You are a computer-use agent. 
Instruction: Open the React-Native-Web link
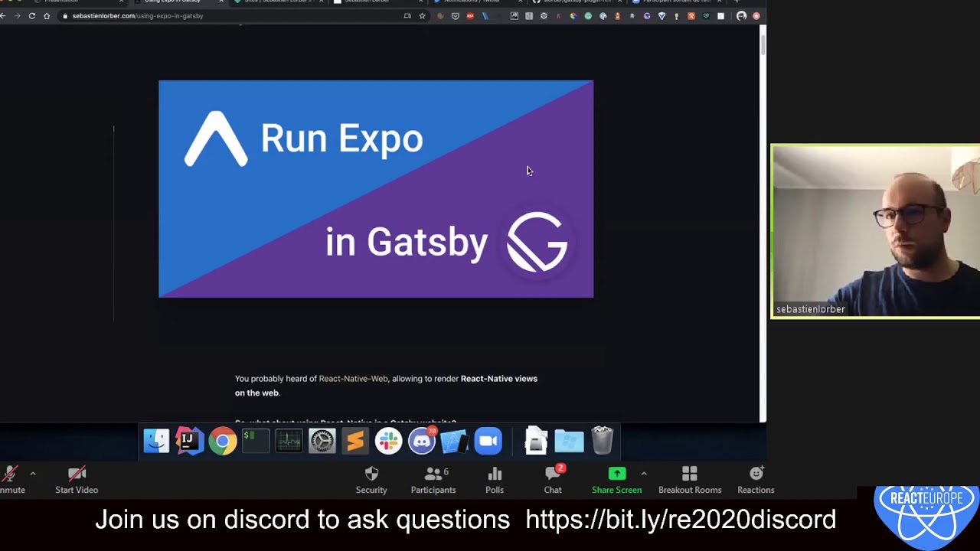coord(353,378)
